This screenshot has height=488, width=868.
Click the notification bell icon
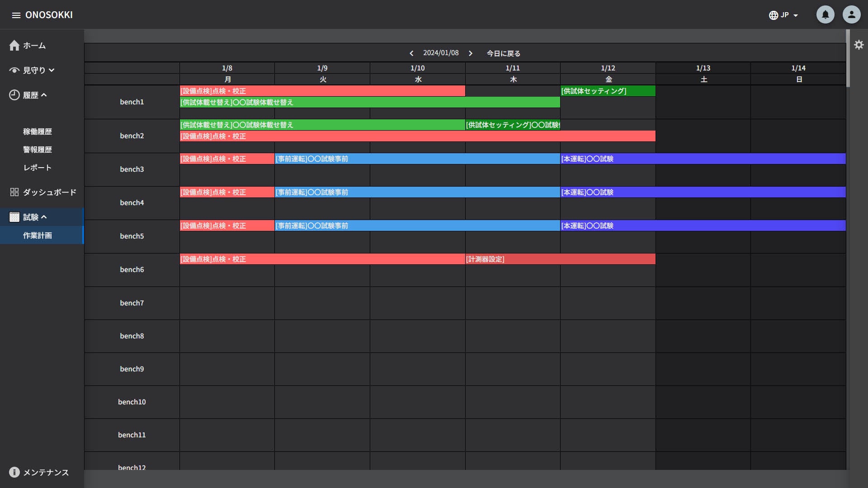(x=825, y=15)
